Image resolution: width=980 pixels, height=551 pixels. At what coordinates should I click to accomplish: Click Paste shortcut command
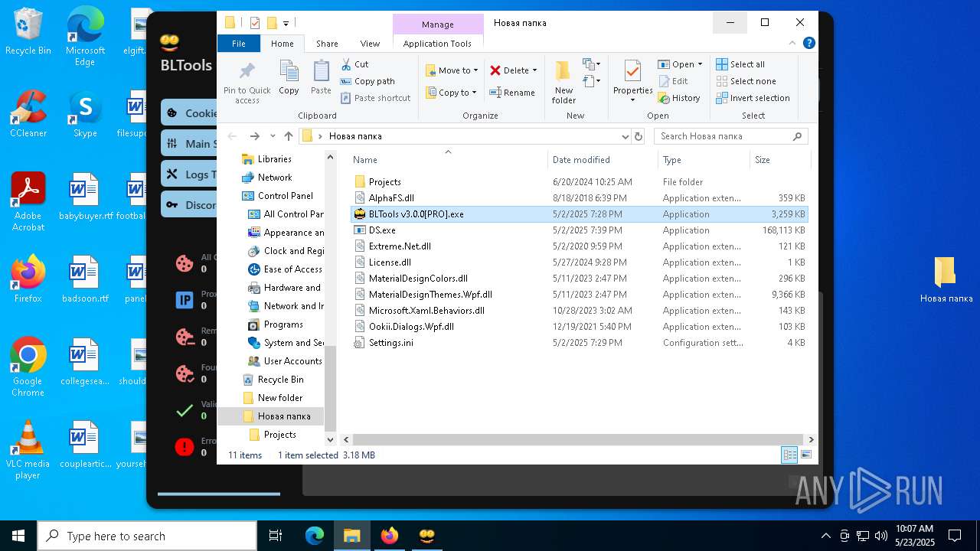click(x=375, y=98)
